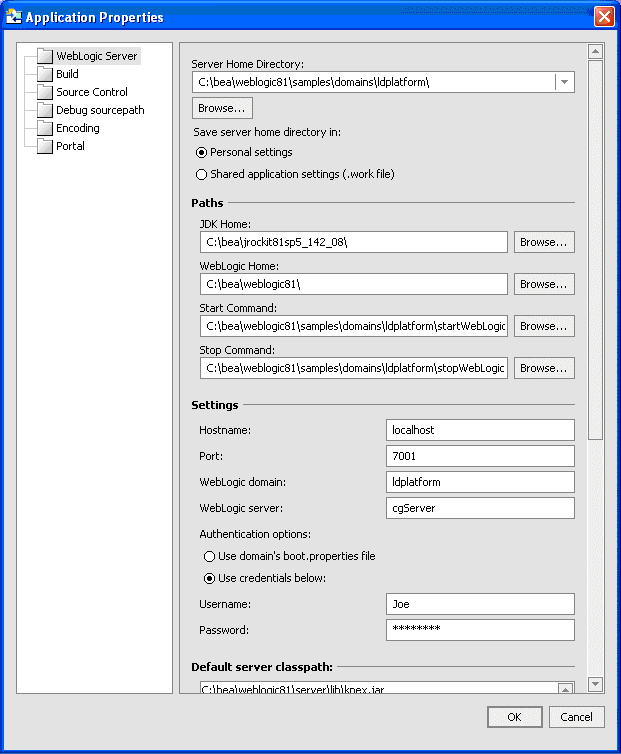621x754 pixels.
Task: Click Browse next to Stop Command
Action: [x=544, y=368]
